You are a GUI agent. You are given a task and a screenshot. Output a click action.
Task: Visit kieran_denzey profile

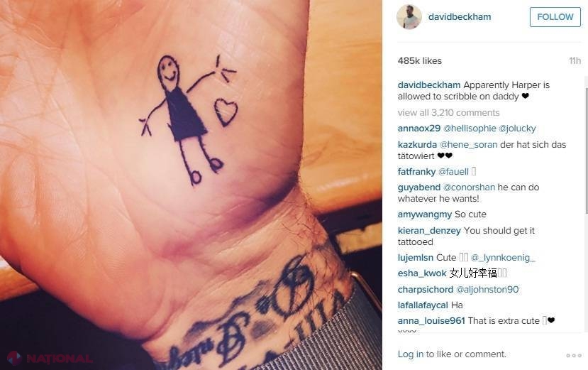(429, 231)
